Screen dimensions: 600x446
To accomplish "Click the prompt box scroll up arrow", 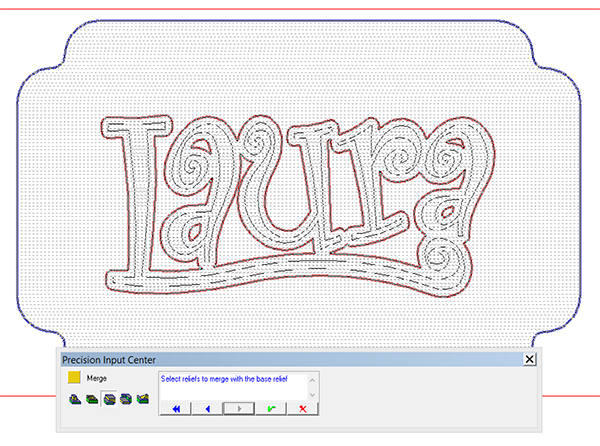I will tap(312, 380).
